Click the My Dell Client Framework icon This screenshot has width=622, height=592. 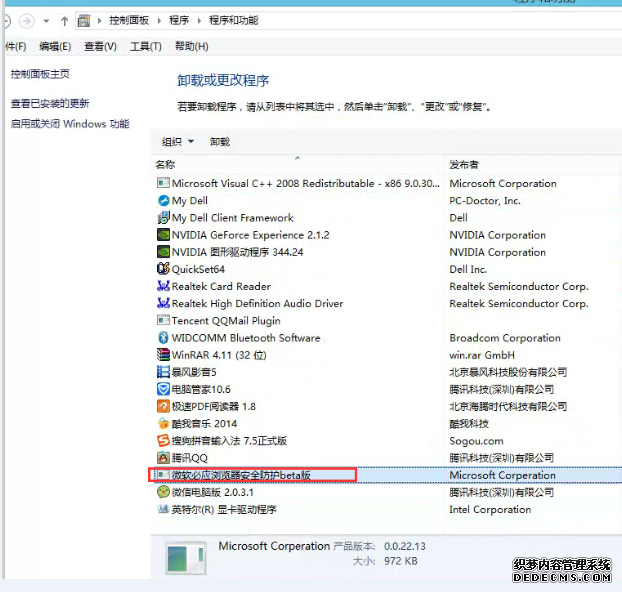tap(163, 217)
